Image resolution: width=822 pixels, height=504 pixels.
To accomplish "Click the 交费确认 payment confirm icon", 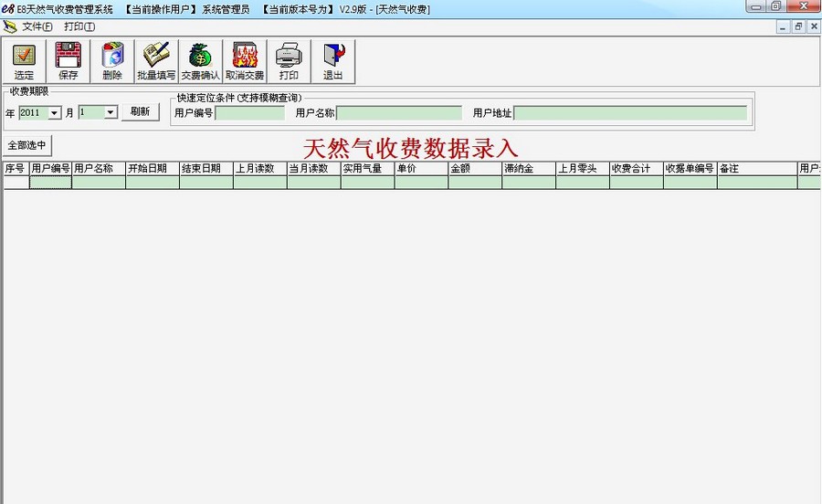I will click(200, 61).
